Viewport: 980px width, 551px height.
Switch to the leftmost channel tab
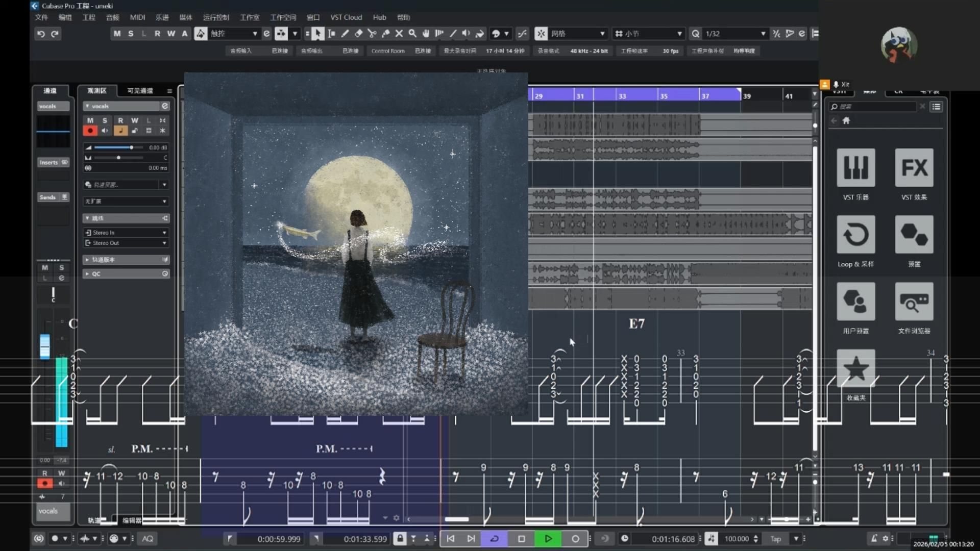point(50,91)
